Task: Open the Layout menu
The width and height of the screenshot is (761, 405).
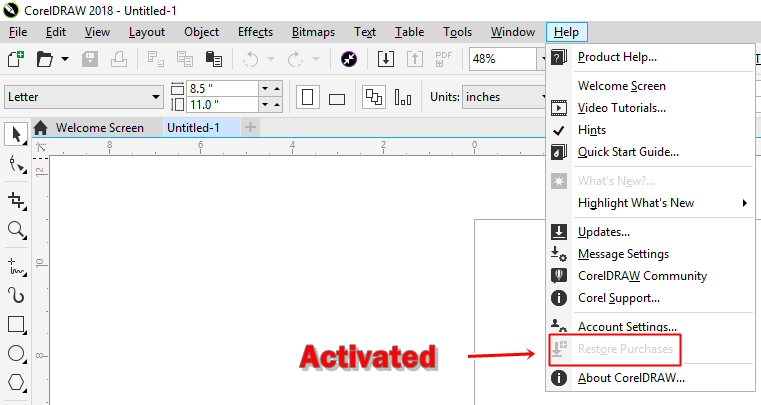Action: click(147, 32)
